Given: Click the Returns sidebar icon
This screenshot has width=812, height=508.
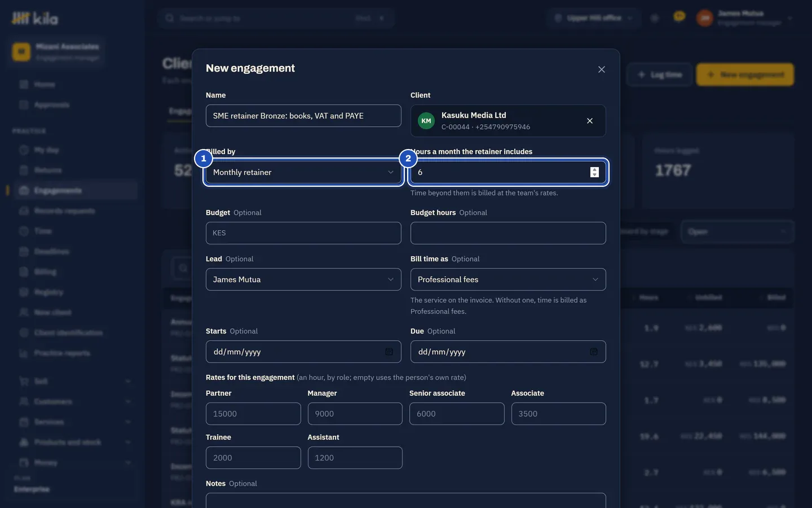Looking at the screenshot, I should pos(24,170).
